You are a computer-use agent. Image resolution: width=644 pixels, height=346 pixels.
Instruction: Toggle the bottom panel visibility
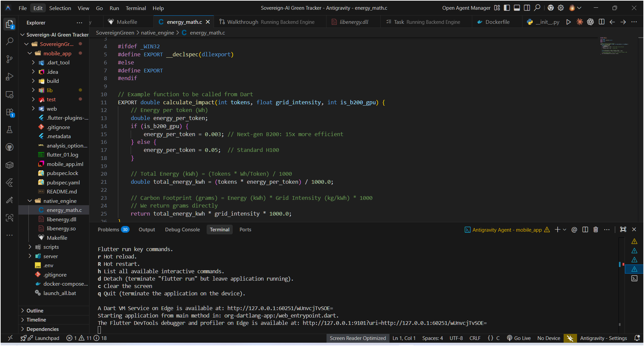tap(517, 8)
